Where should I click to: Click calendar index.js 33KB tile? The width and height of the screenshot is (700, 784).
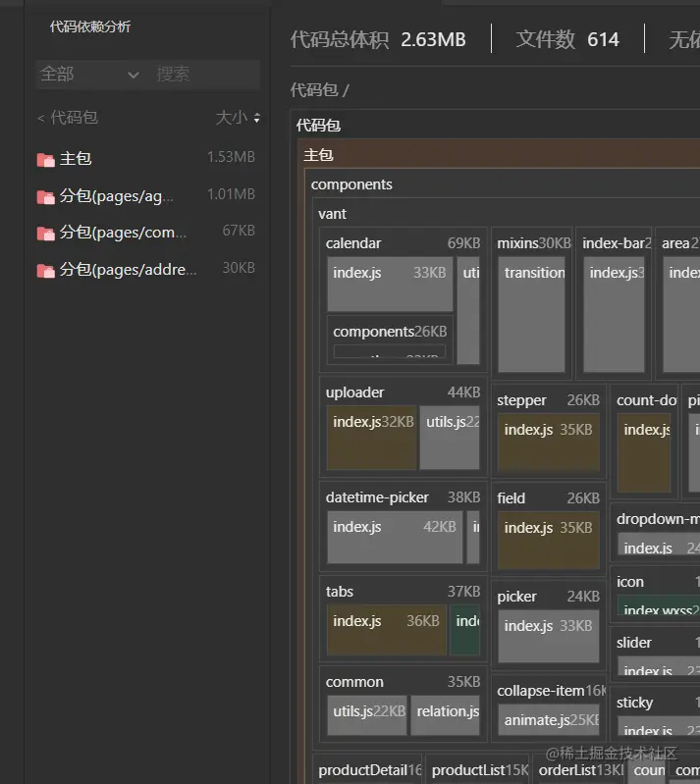point(390,284)
